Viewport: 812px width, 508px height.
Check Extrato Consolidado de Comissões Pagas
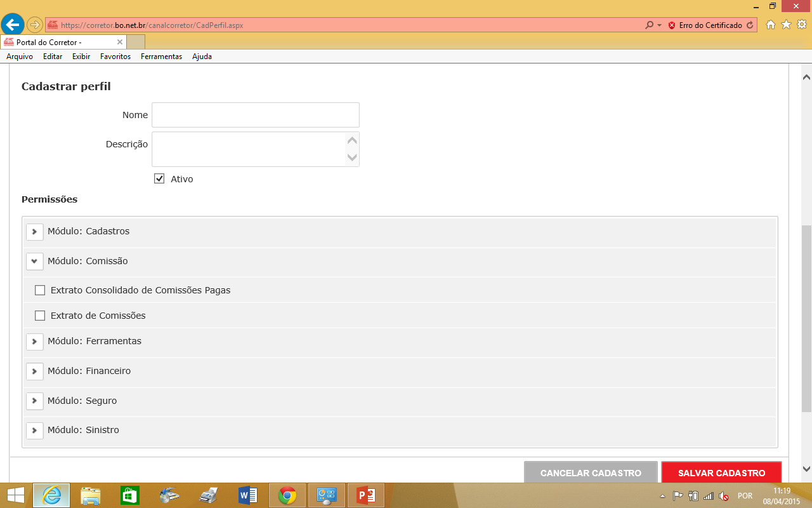pyautogui.click(x=40, y=290)
